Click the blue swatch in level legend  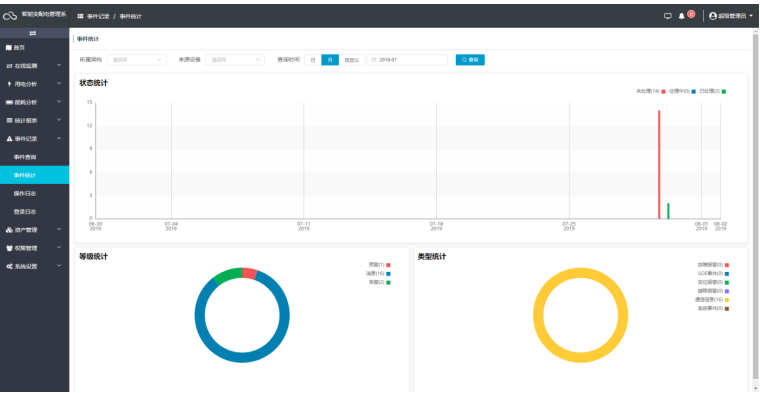point(388,274)
